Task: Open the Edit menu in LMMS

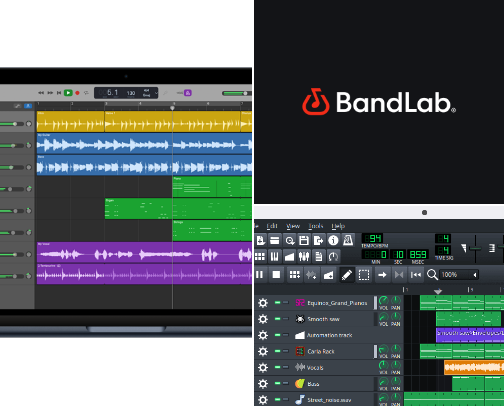Action: [x=272, y=226]
